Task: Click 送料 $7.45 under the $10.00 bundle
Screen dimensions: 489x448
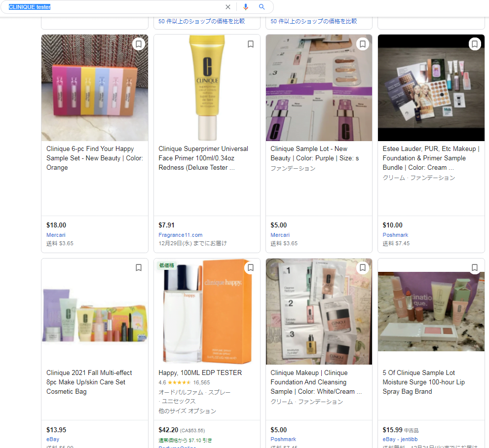Action: pos(396,243)
